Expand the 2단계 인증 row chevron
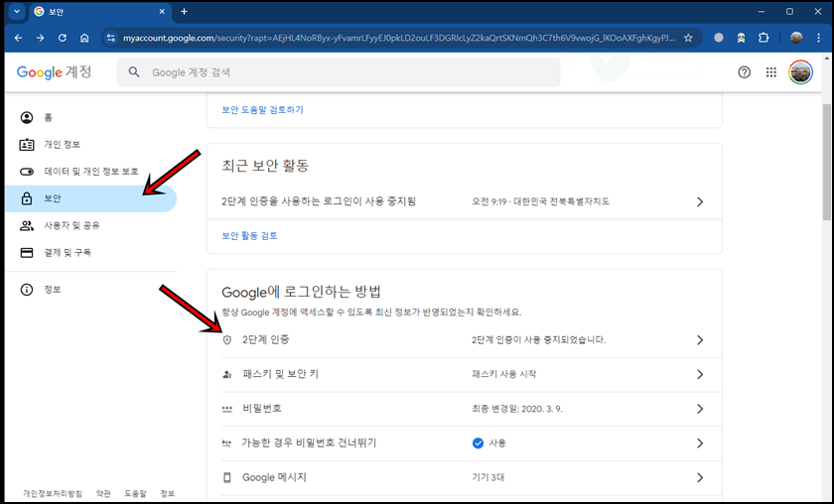834x504 pixels. (700, 339)
